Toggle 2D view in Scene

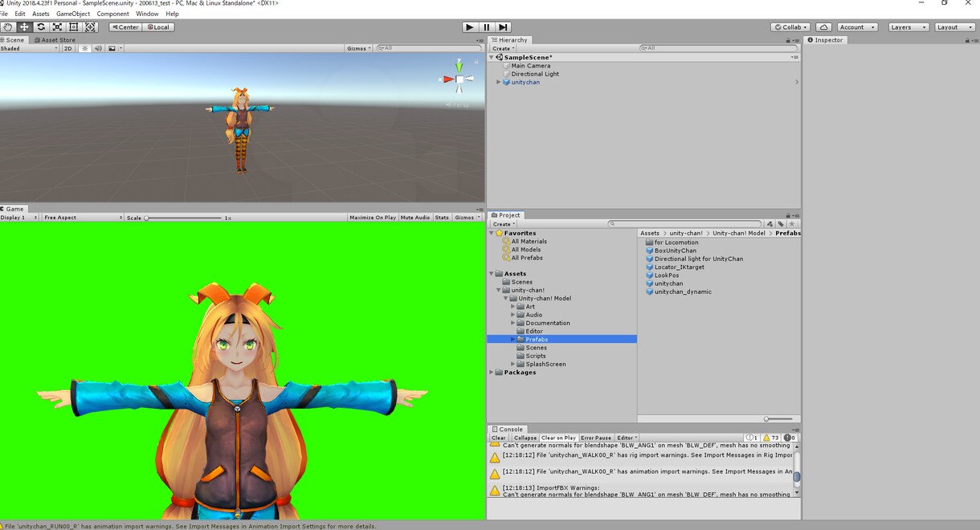tap(68, 48)
